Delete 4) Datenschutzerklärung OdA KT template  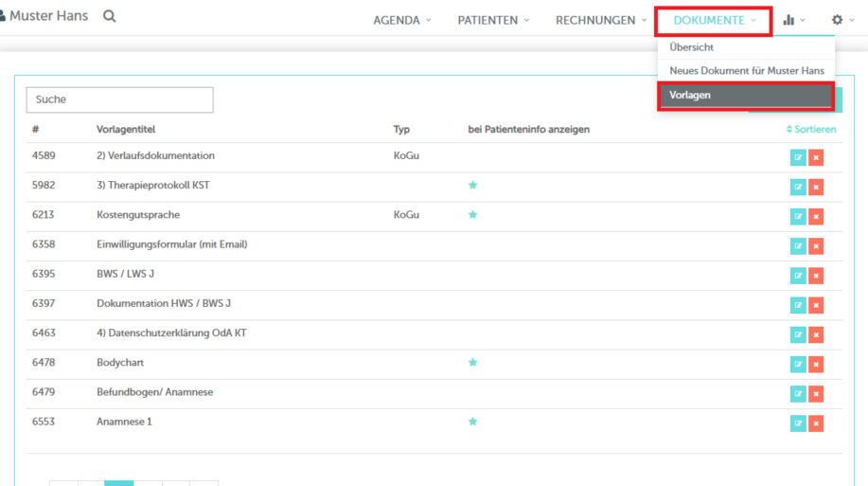816,334
